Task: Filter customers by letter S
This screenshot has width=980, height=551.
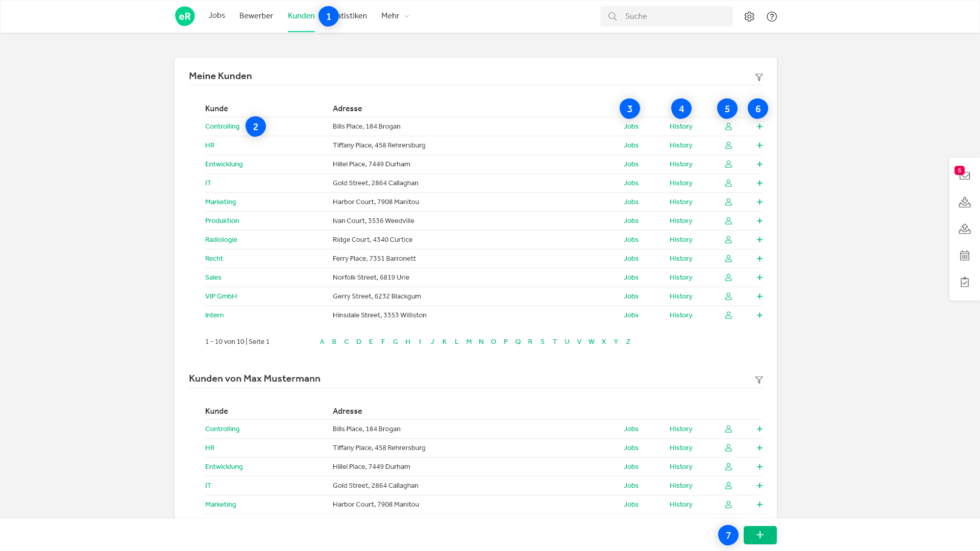Action: [x=543, y=342]
